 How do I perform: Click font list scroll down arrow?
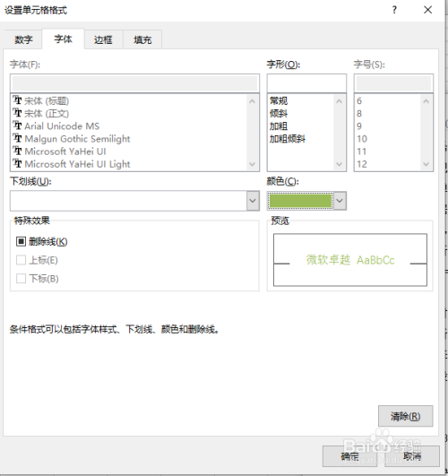pyautogui.click(x=252, y=164)
